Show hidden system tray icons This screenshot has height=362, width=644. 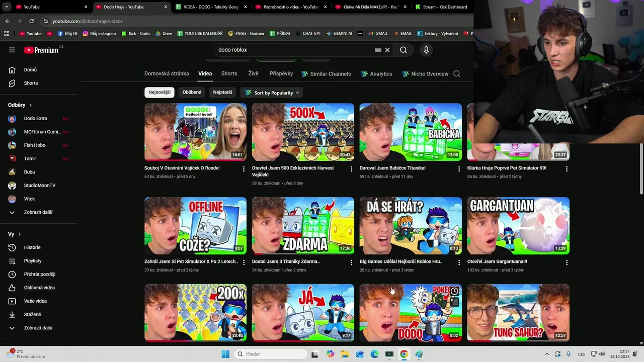tap(547, 354)
